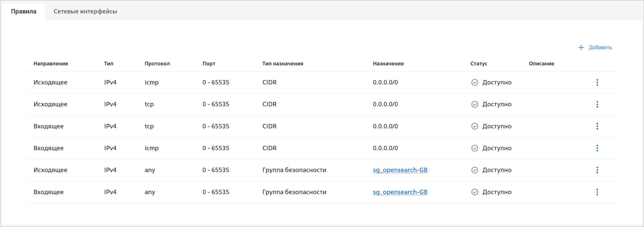Switch to the Сетевые интерфейсы tab
This screenshot has height=227, width=644.
85,11
